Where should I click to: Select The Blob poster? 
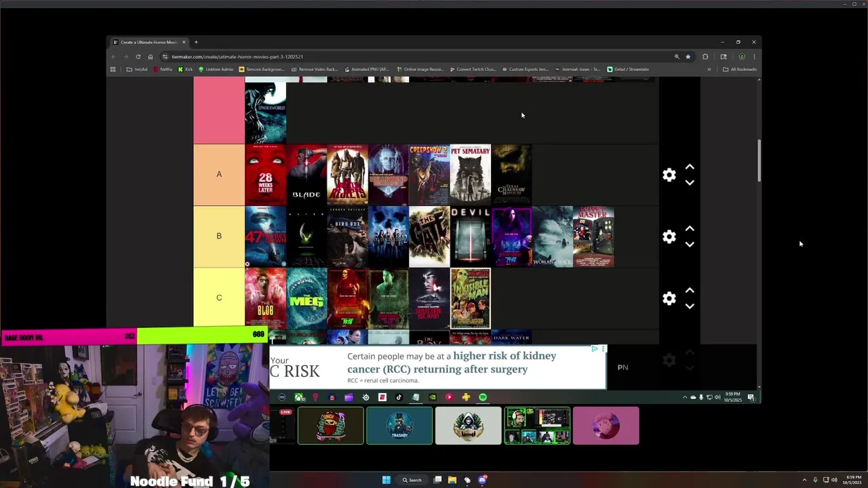265,298
